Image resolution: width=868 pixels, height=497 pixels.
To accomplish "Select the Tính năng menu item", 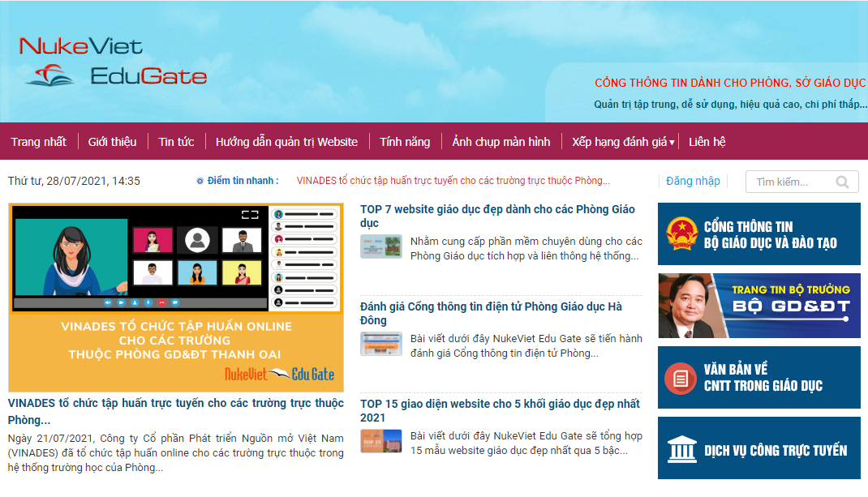I will pyautogui.click(x=405, y=142).
